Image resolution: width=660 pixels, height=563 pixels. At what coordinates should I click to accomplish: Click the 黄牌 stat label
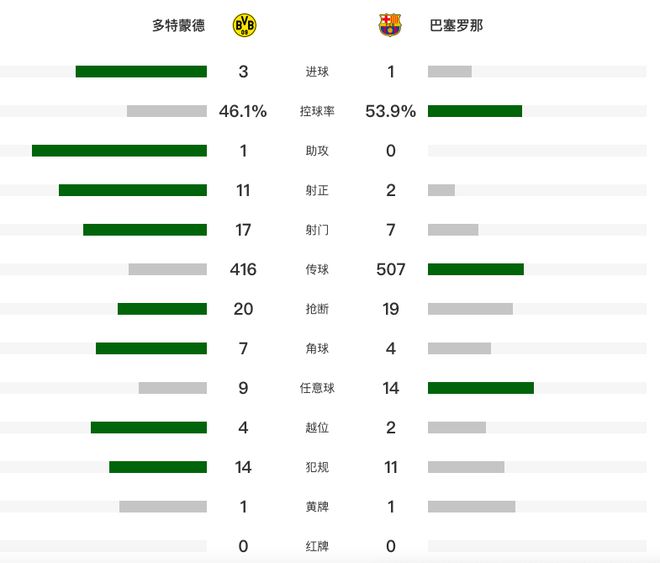click(x=317, y=507)
